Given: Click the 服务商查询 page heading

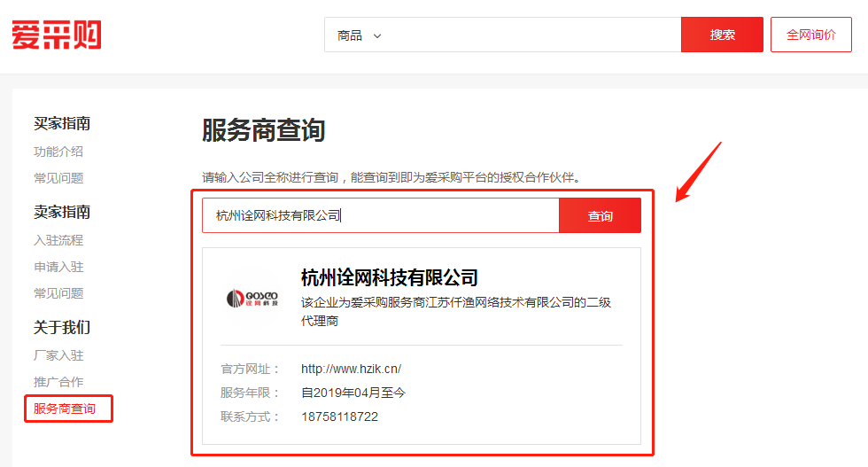Looking at the screenshot, I should [263, 131].
